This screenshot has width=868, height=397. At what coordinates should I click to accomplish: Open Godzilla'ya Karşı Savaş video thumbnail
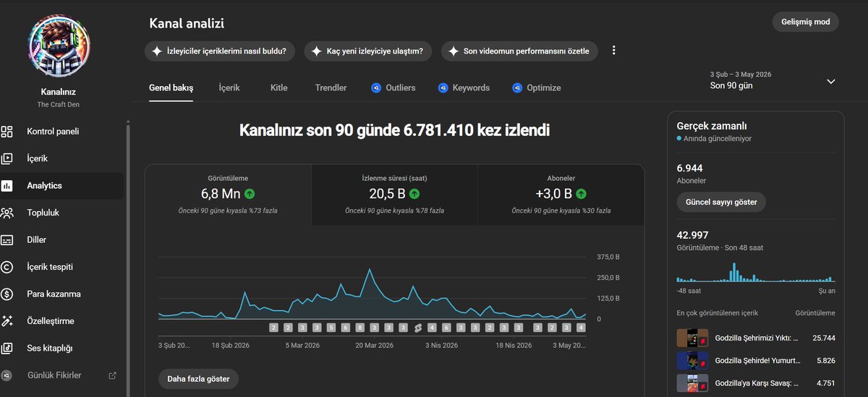tap(692, 383)
